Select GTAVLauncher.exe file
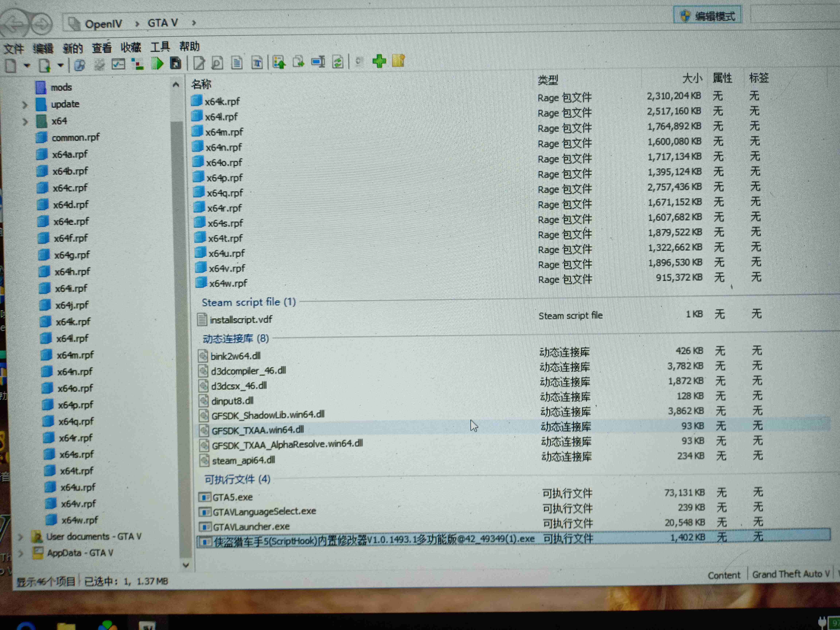This screenshot has width=840, height=630. 251,527
